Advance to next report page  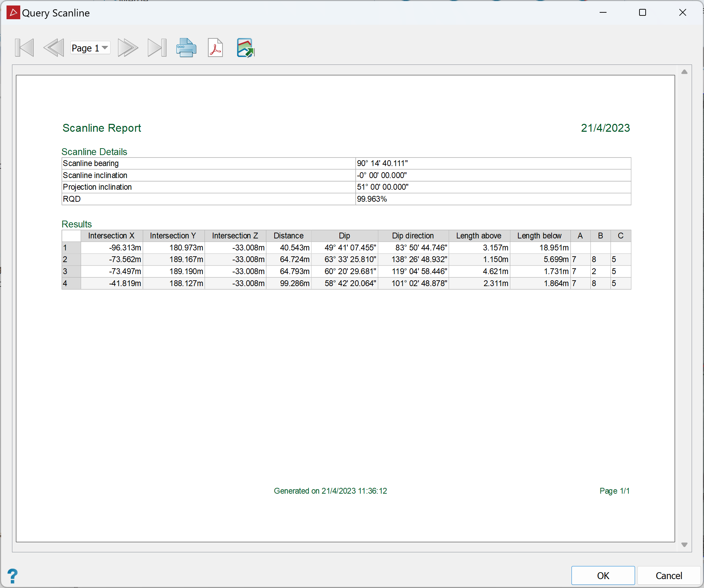(128, 48)
